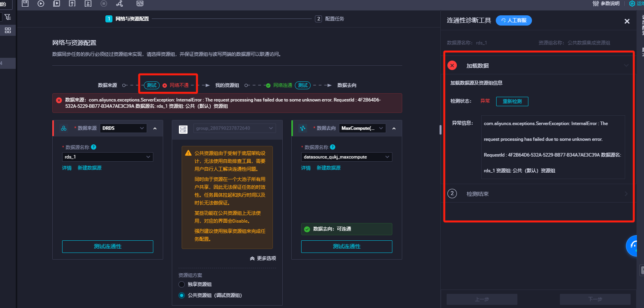Open the datasource_qukj_maxcompute dropdown
The image size is (644, 308).
pos(347,157)
